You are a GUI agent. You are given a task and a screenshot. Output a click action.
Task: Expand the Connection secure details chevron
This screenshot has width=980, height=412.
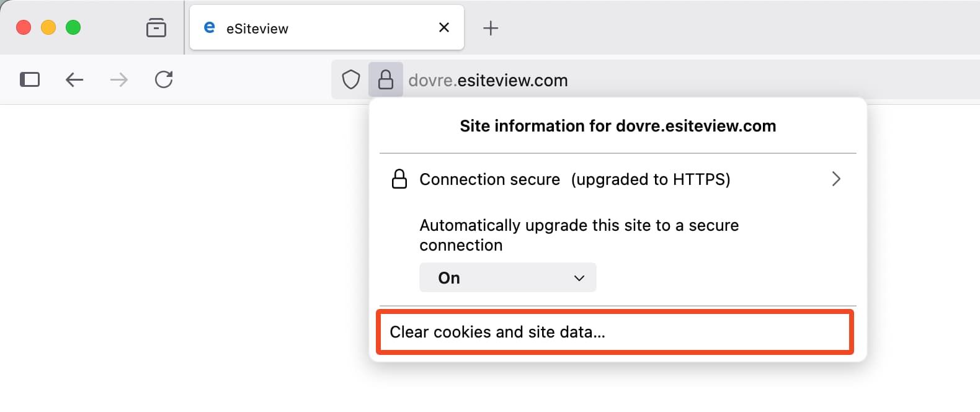coord(836,179)
